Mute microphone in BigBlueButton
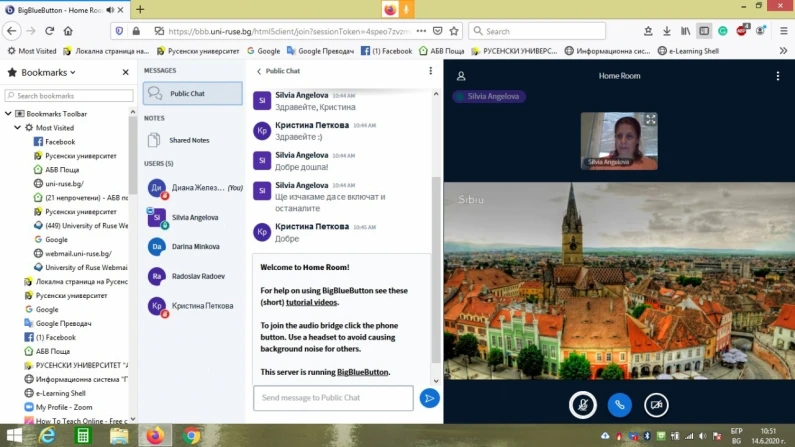This screenshot has width=795, height=447. click(x=583, y=405)
